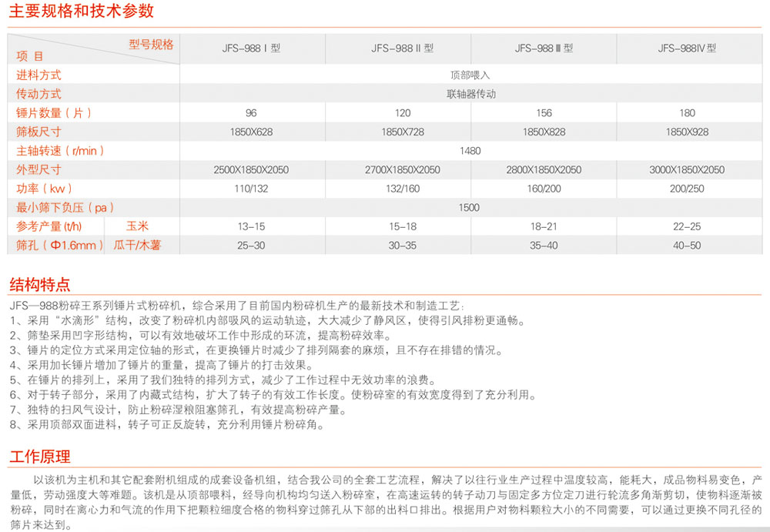Click the 1480 spindle speed value
The height and width of the screenshot is (532, 770).
pos(470,151)
